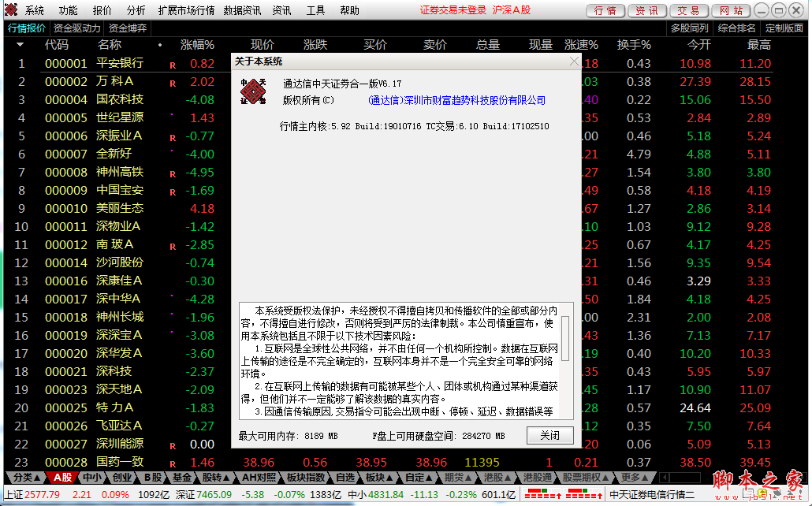Expand the 更多 tab menu
Screen dimensions: 812x506
(x=635, y=477)
